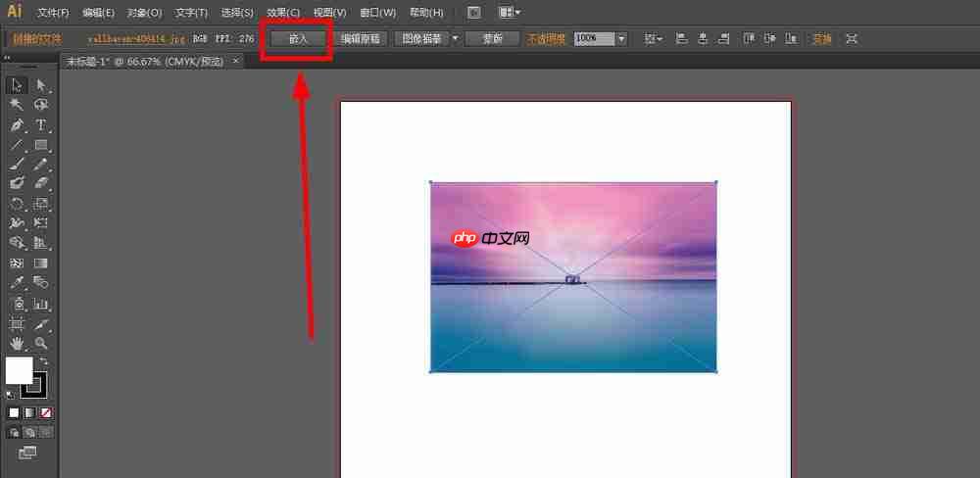Viewport: 980px width, 478px height.
Task: Collapse the tools panel with double arrows
Action: click(x=6, y=58)
